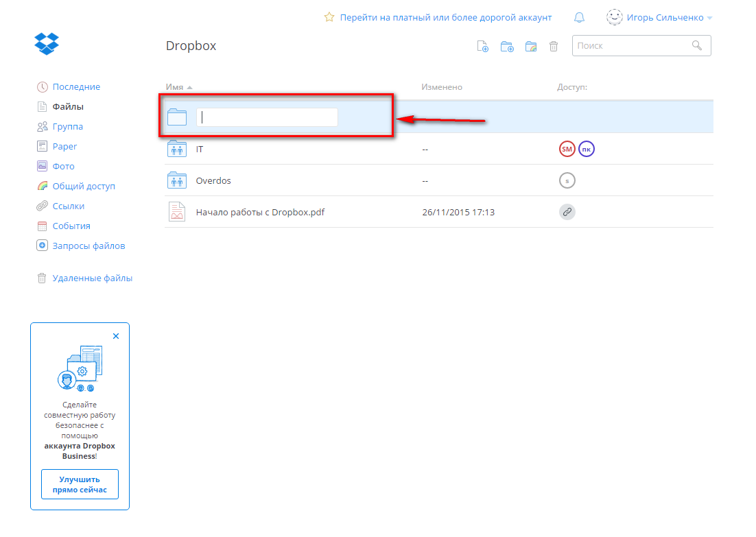Image resolution: width=756 pixels, height=537 pixels.
Task: Sort by Имя column header
Action: (179, 87)
